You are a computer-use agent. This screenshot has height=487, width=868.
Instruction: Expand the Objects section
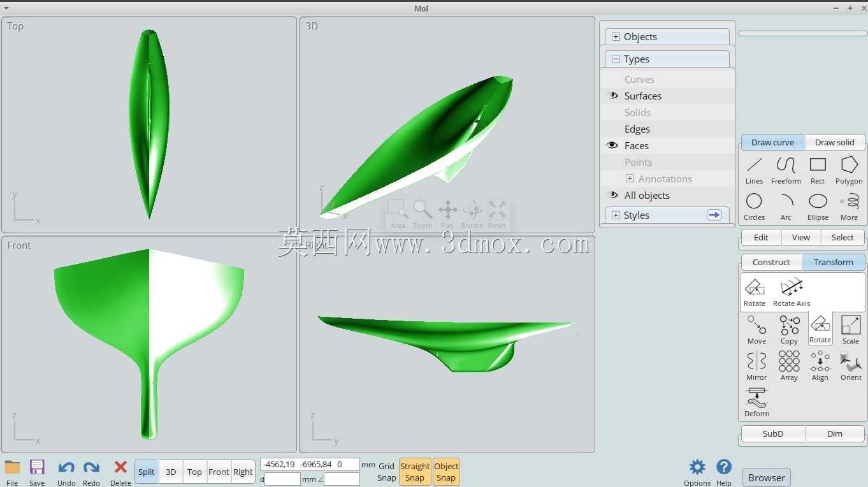(616, 37)
